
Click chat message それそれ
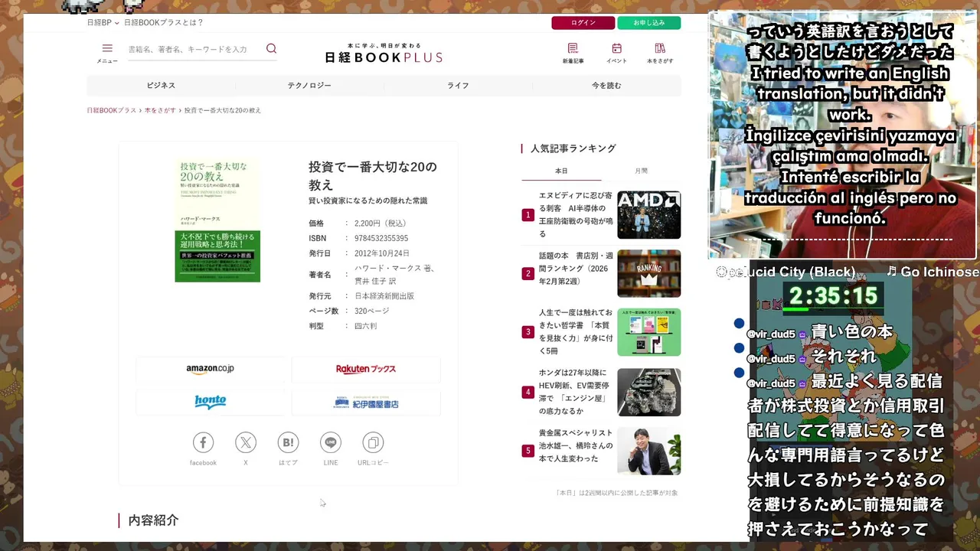tap(843, 357)
